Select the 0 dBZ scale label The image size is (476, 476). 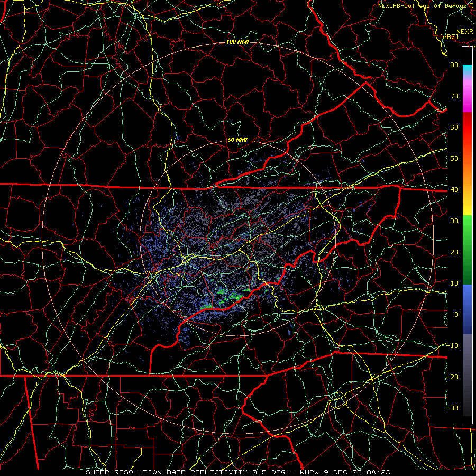pyautogui.click(x=456, y=315)
